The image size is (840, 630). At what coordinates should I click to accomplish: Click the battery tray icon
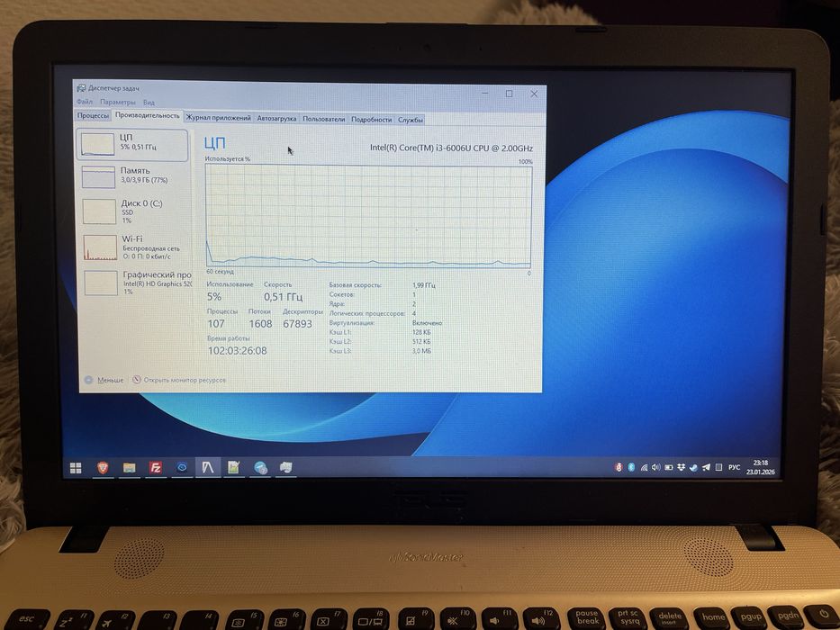(x=669, y=468)
